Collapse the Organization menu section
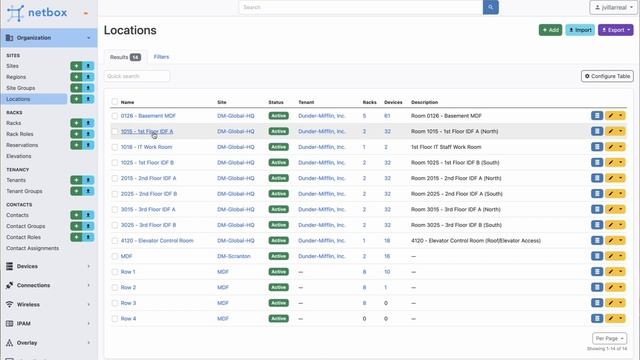 (49, 38)
